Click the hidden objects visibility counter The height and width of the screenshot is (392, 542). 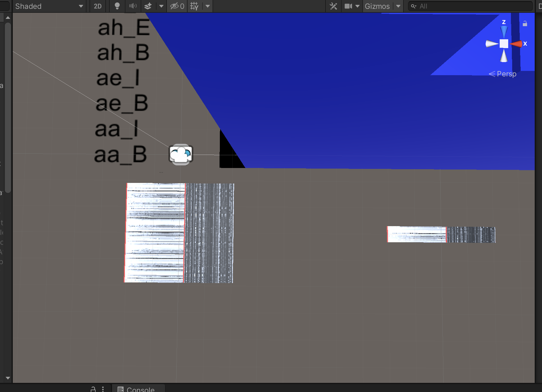[177, 6]
